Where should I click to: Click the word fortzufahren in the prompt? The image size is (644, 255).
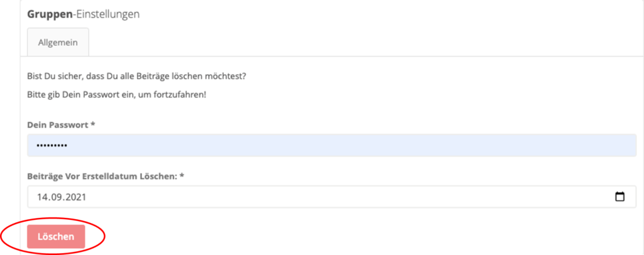182,95
